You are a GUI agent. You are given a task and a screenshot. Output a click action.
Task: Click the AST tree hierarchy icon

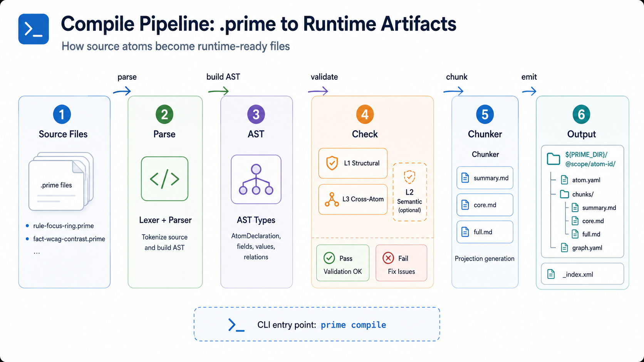pos(256,179)
